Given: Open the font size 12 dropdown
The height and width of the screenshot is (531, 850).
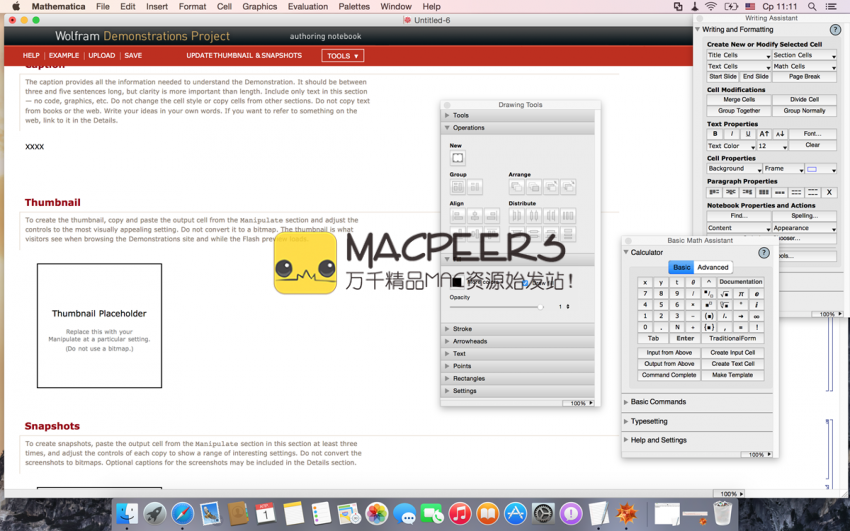Looking at the screenshot, I should coord(772,146).
